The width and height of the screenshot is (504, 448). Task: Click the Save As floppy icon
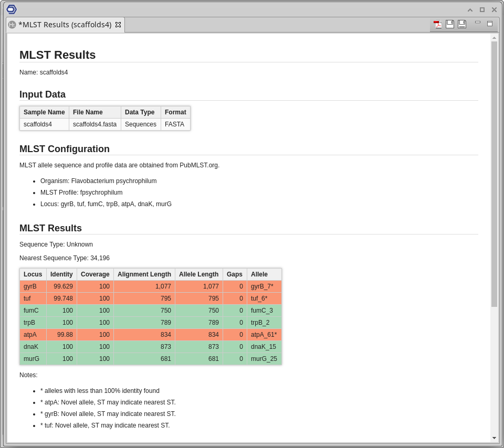click(462, 24)
